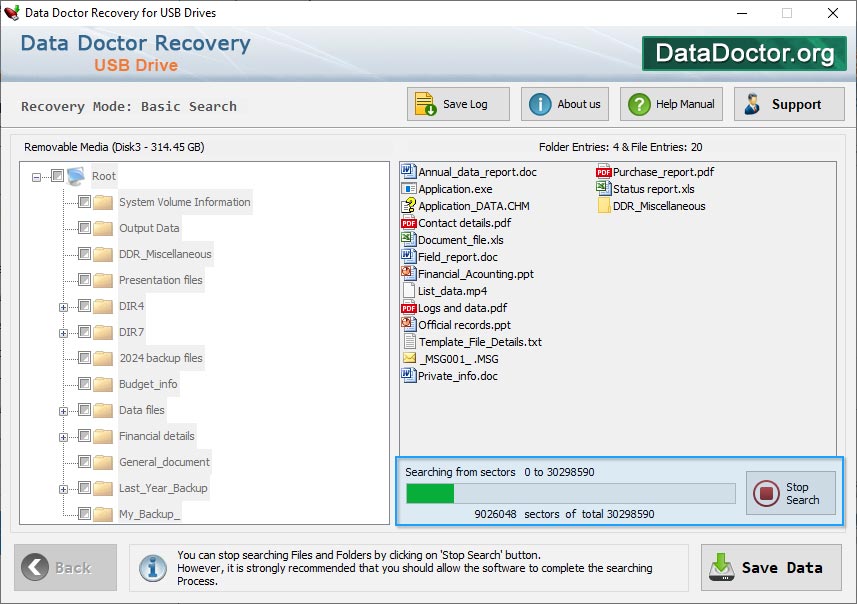Screen dimensions: 857x604
Task: Click the Support button label
Action: [x=796, y=104]
